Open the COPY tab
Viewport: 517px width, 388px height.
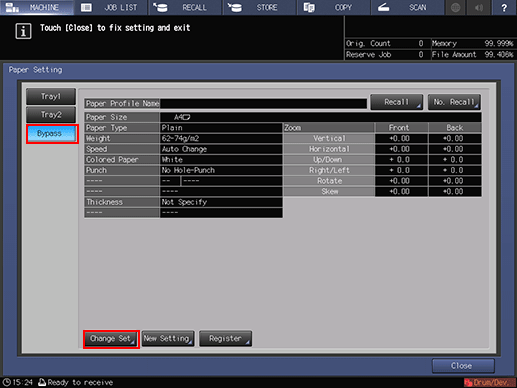tap(333, 7)
